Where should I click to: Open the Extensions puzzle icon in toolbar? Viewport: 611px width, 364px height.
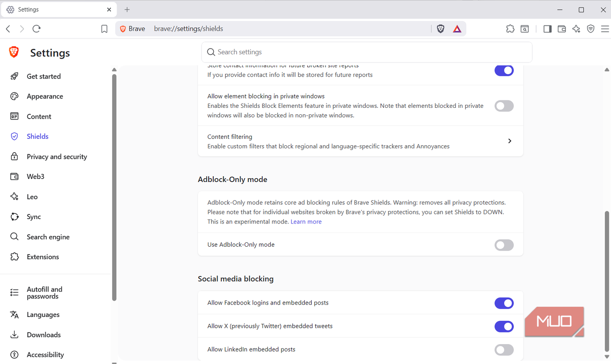point(510,29)
